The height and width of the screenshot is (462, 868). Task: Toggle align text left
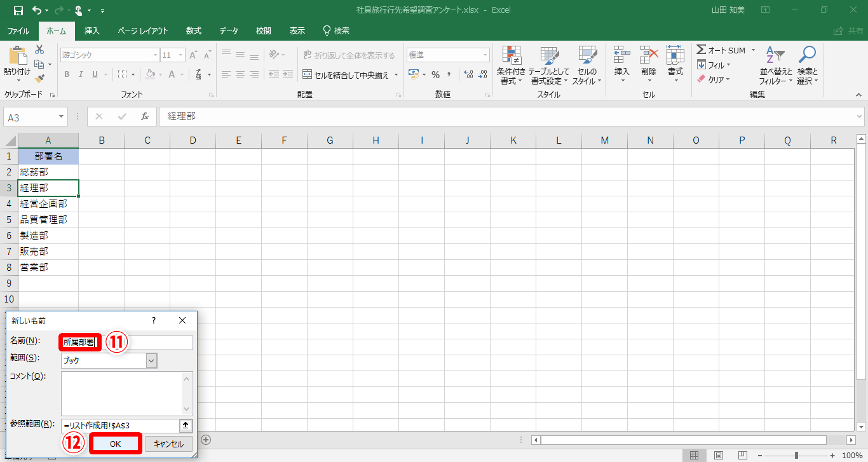226,74
